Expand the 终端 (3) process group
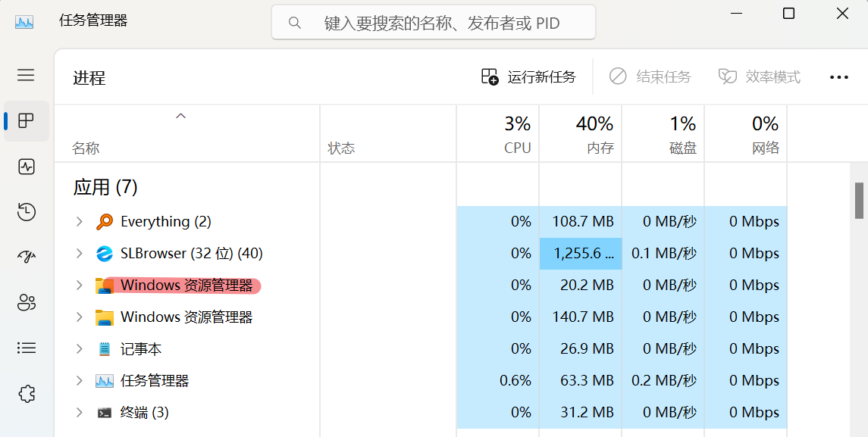The image size is (868, 437). (x=79, y=413)
